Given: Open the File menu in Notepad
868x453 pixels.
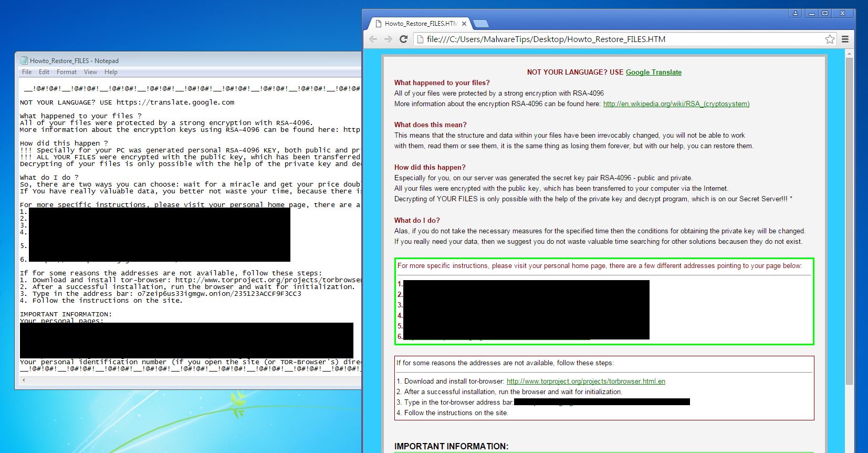Looking at the screenshot, I should [x=27, y=72].
